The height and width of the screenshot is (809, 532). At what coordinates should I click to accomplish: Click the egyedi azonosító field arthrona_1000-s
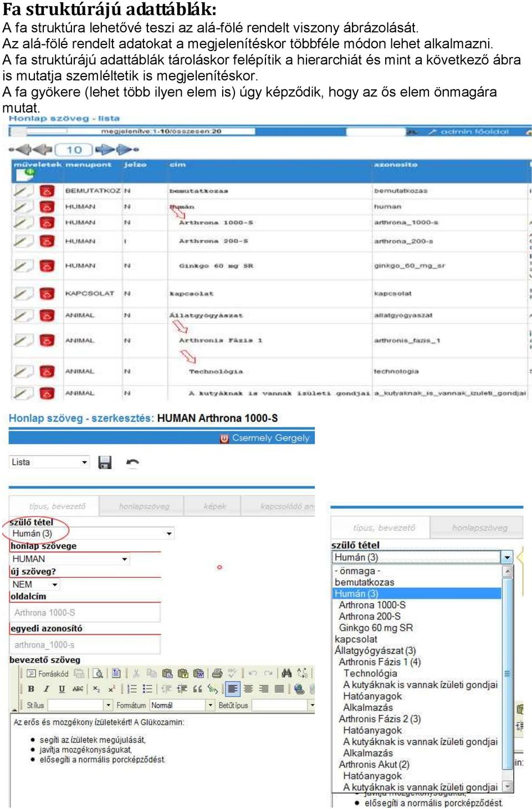[x=85, y=644]
